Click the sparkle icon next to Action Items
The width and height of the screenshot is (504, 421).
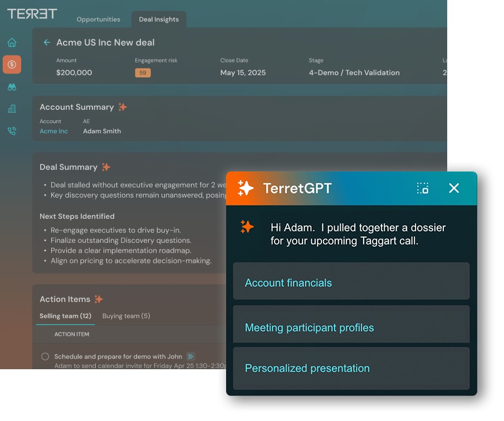pos(99,299)
